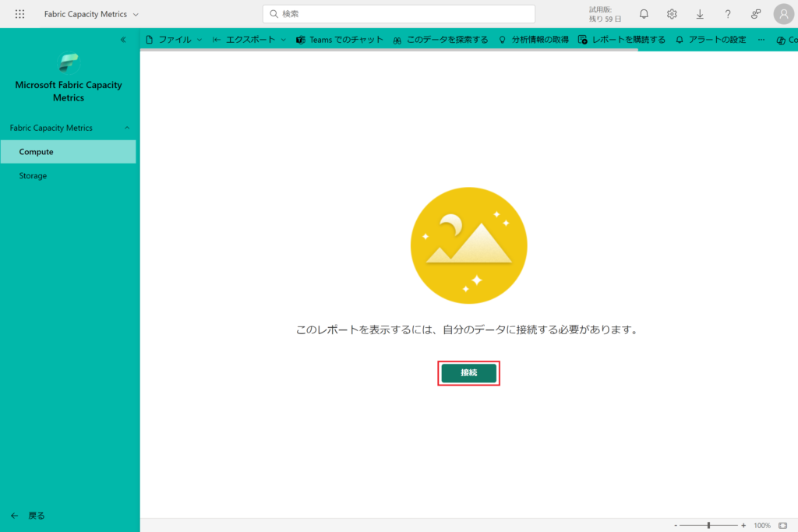Open the help question mark icon
Screen dimensions: 798x532
click(728, 14)
